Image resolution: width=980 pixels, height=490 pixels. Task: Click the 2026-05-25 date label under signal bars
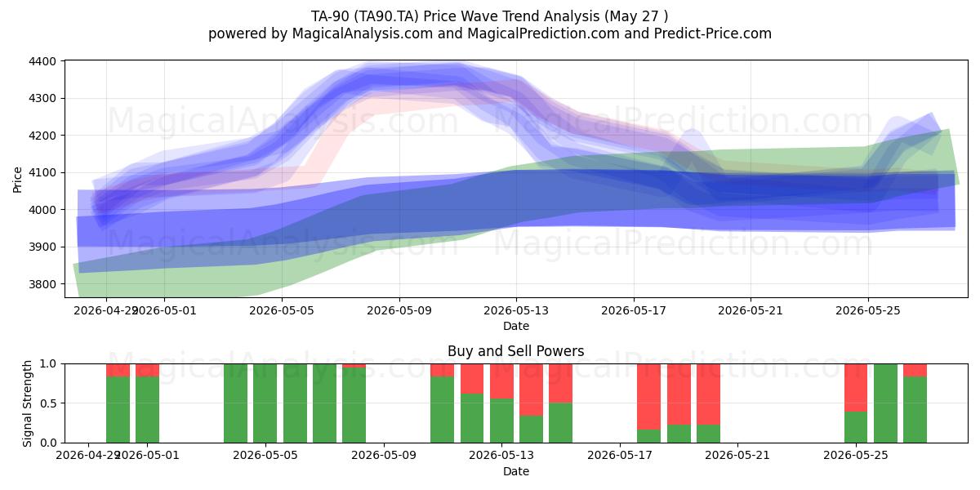(856, 456)
